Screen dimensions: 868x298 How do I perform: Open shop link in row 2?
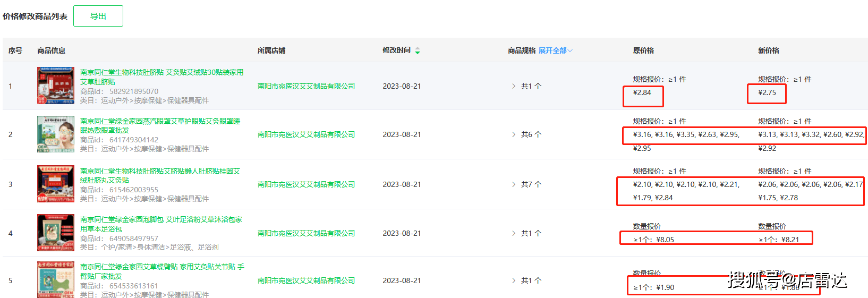tap(306, 134)
